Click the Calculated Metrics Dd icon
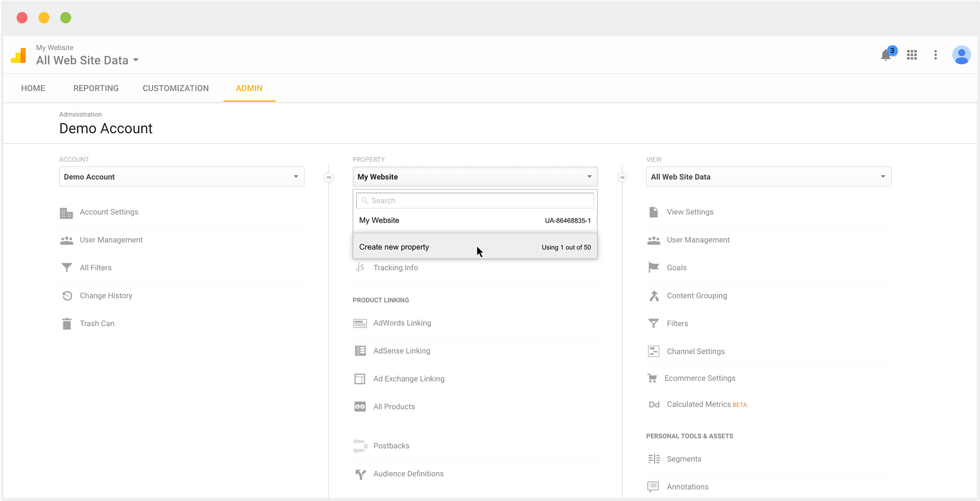The width and height of the screenshot is (980, 501). coord(654,404)
